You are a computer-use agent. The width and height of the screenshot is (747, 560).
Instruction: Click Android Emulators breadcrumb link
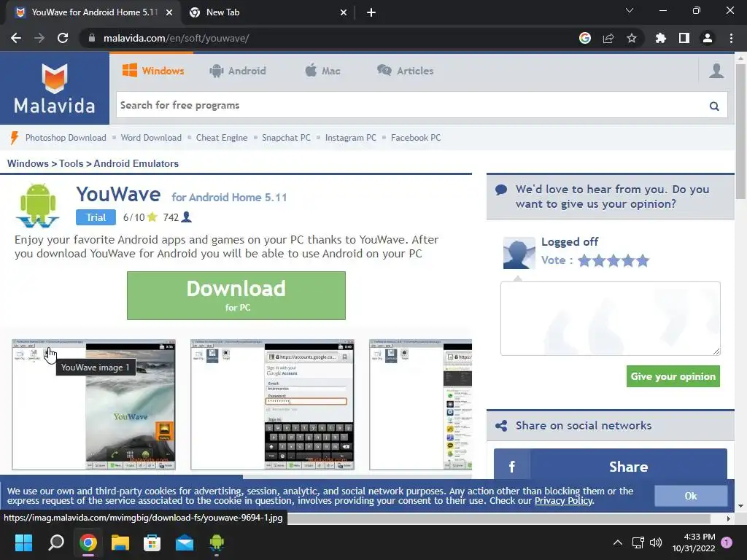pyautogui.click(x=136, y=163)
